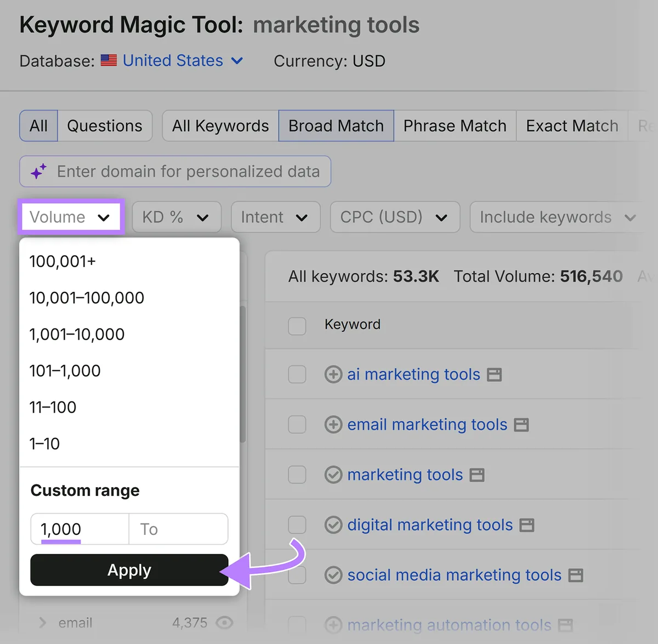The image size is (658, 644).
Task: Open the Include keywords dropdown
Action: (558, 217)
